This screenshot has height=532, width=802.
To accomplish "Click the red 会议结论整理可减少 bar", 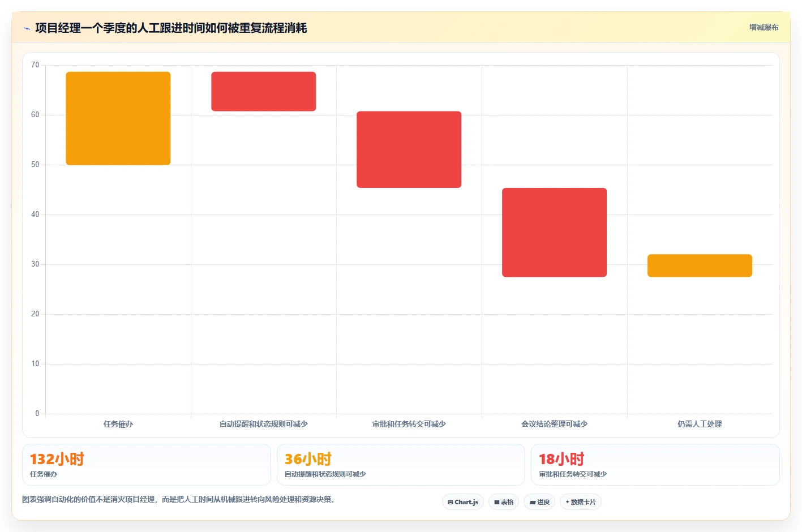I will 555,232.
